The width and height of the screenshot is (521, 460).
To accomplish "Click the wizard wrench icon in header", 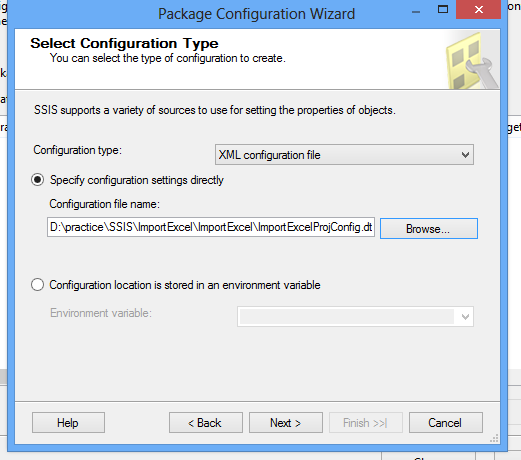I will point(473,60).
